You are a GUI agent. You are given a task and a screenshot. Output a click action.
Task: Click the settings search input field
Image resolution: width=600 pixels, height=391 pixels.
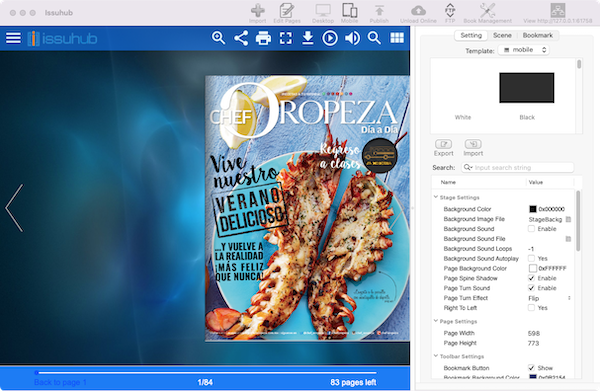click(518, 168)
